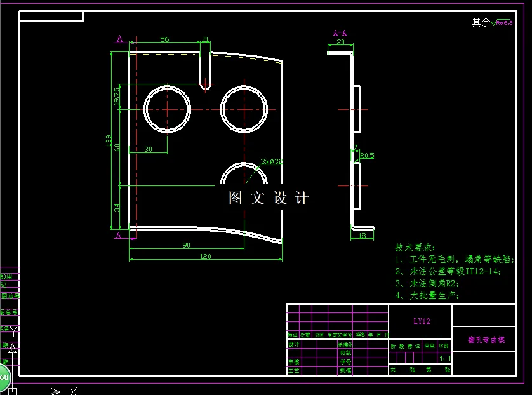This screenshot has width=532, height=395.
Task: Select the section view top flange line
Action: [340, 53]
